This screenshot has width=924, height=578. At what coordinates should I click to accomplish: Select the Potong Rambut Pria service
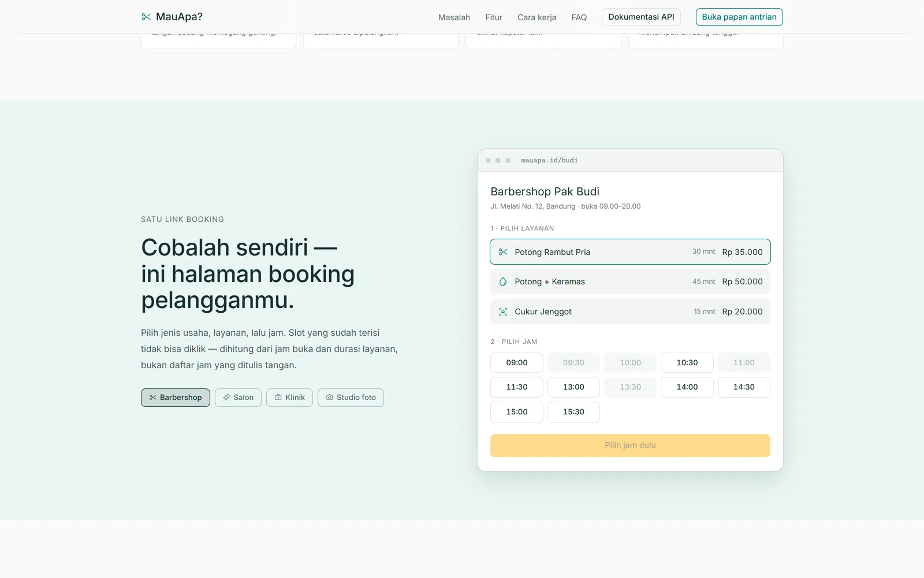pos(630,252)
